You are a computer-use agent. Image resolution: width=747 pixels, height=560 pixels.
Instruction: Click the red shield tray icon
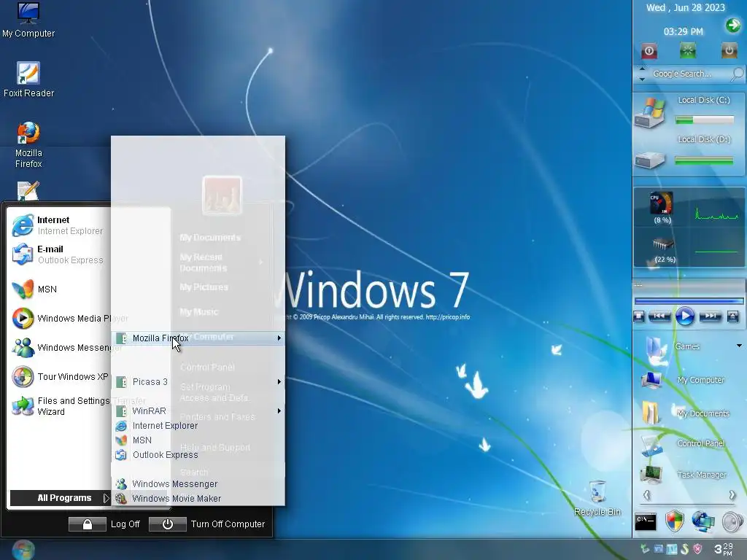pyautogui.click(x=697, y=549)
